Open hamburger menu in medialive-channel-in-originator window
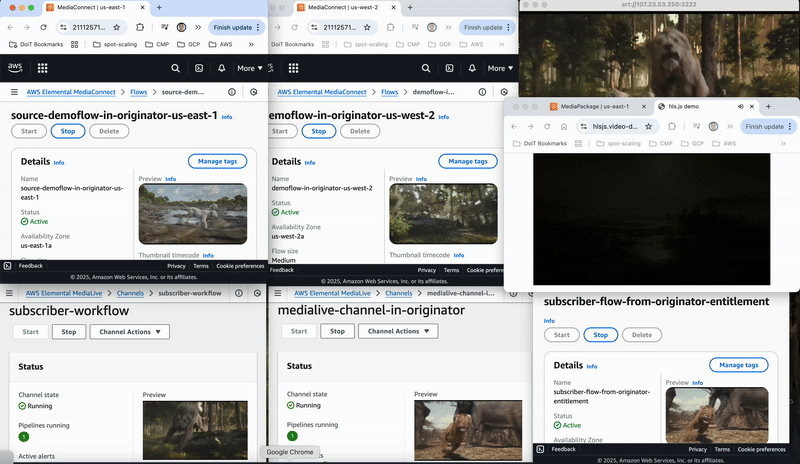This screenshot has width=800, height=464. pyautogui.click(x=278, y=293)
